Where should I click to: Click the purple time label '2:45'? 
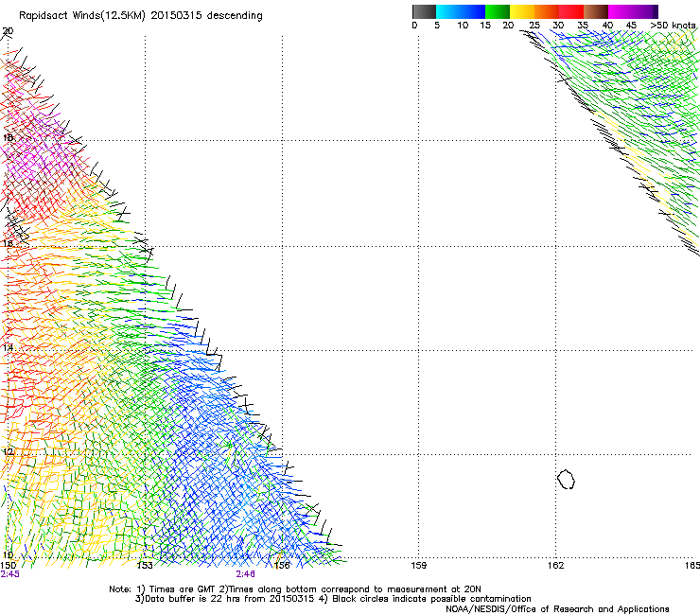9,574
